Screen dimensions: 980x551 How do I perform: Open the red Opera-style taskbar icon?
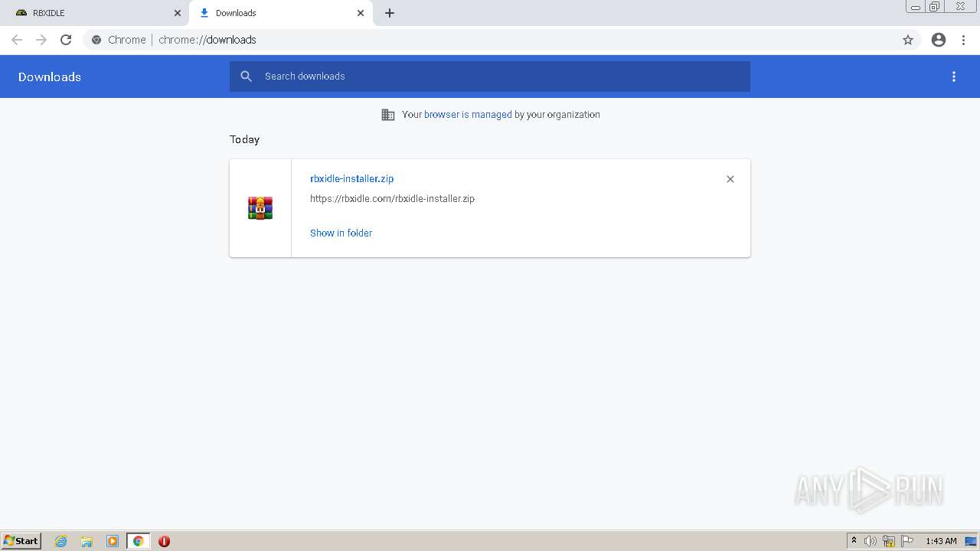click(x=164, y=541)
